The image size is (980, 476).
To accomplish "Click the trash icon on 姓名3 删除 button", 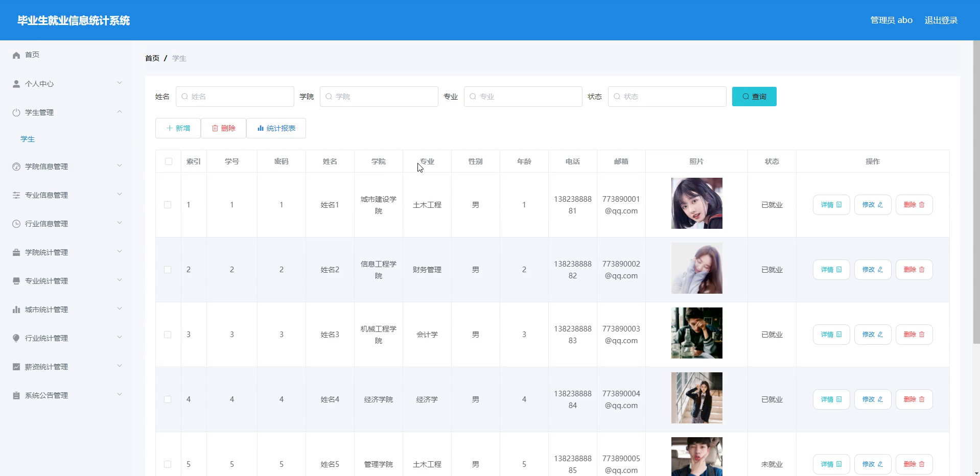I will [x=922, y=335].
